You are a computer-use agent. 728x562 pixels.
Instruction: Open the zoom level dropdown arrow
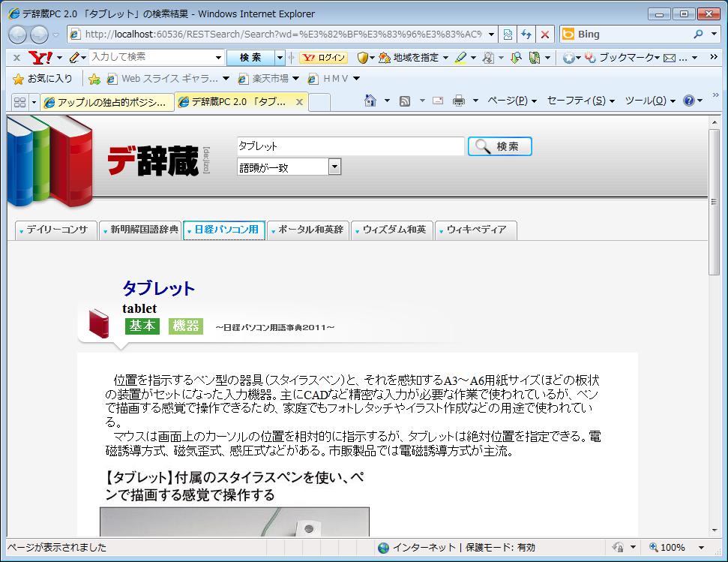(x=701, y=548)
